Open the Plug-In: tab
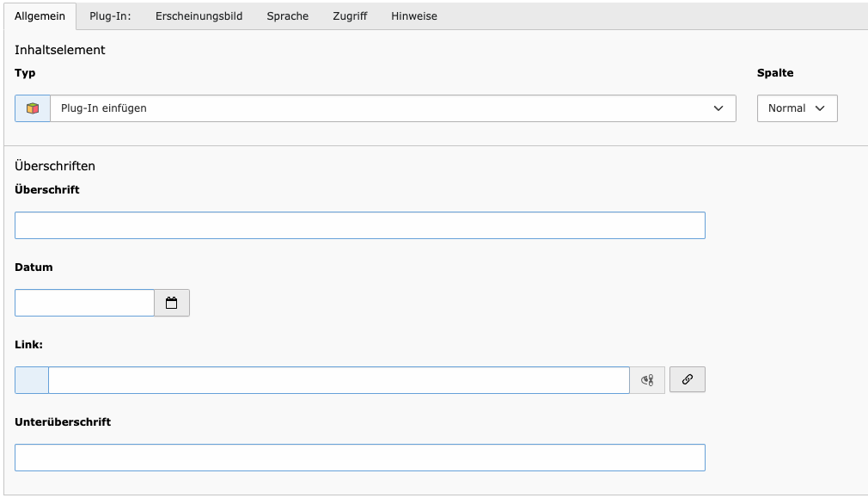The image size is (868, 498). coord(110,16)
